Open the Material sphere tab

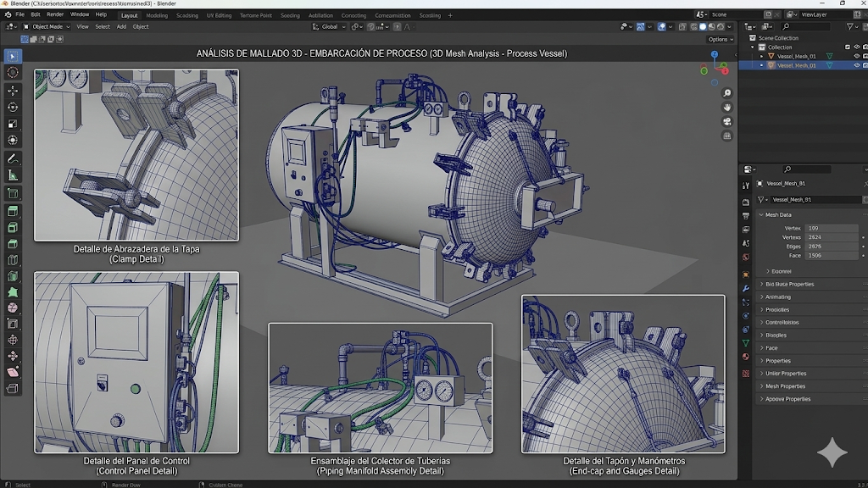[x=746, y=357]
